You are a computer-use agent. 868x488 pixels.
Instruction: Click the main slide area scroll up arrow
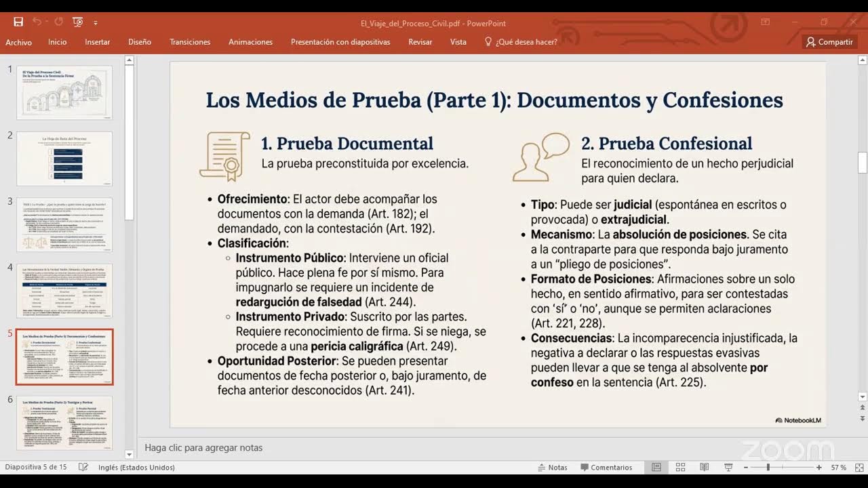tap(863, 61)
